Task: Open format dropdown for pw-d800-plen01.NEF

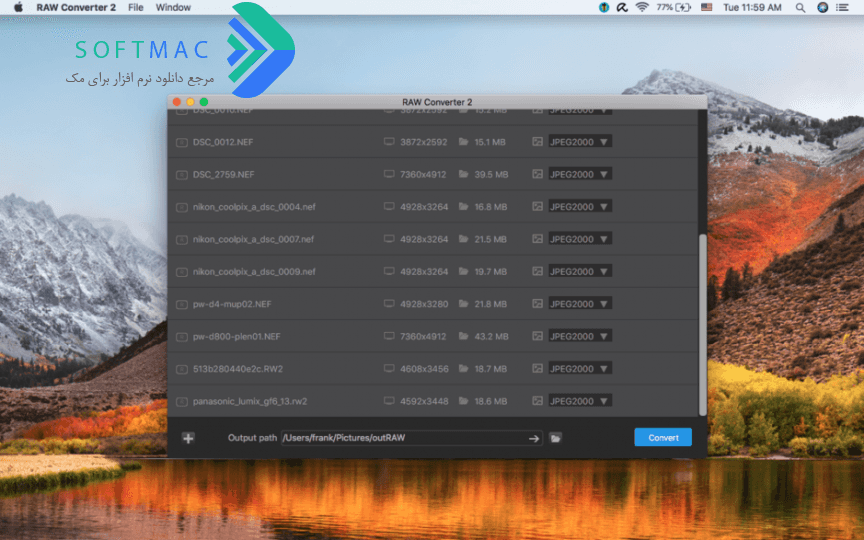Action: 580,336
